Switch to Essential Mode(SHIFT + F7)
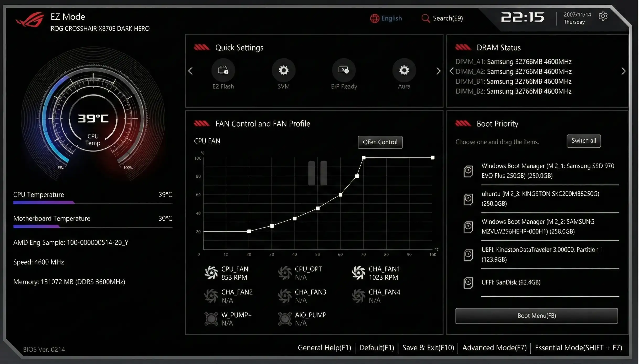 click(x=578, y=348)
